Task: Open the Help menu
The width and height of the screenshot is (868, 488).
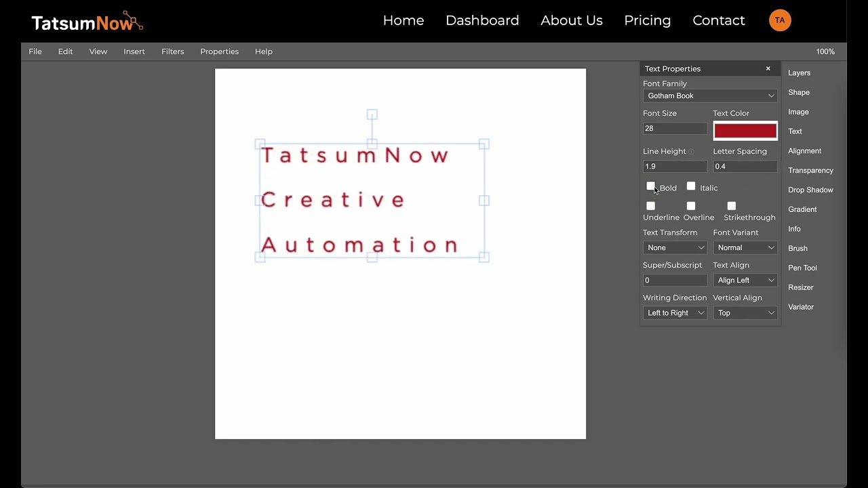Action: pyautogui.click(x=264, y=52)
